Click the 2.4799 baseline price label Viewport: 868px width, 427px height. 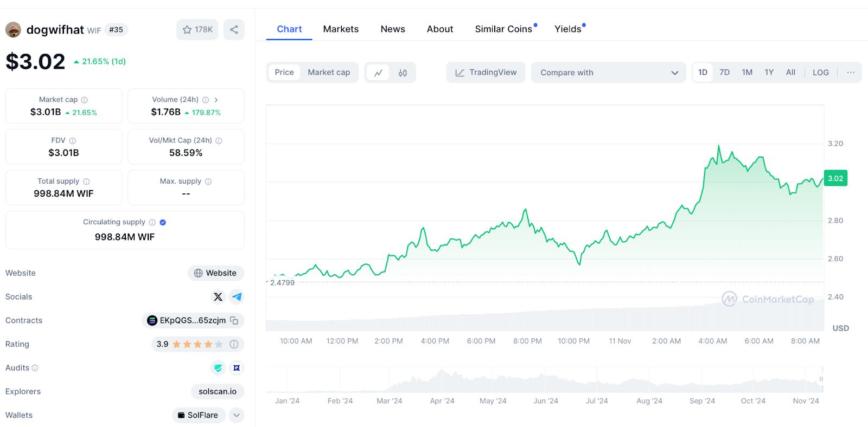pos(282,283)
